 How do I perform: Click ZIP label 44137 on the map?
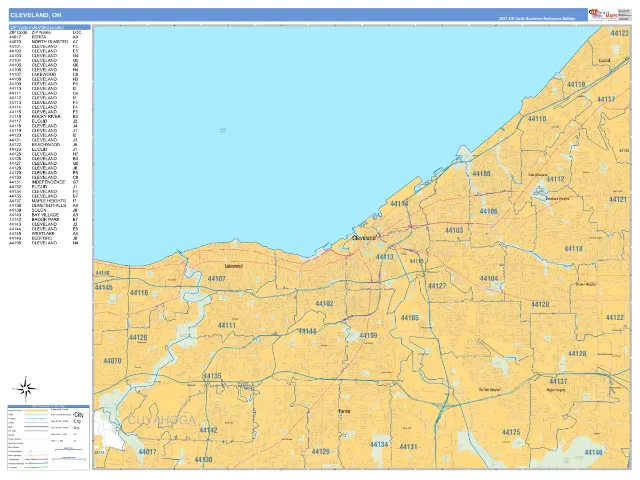point(558,381)
